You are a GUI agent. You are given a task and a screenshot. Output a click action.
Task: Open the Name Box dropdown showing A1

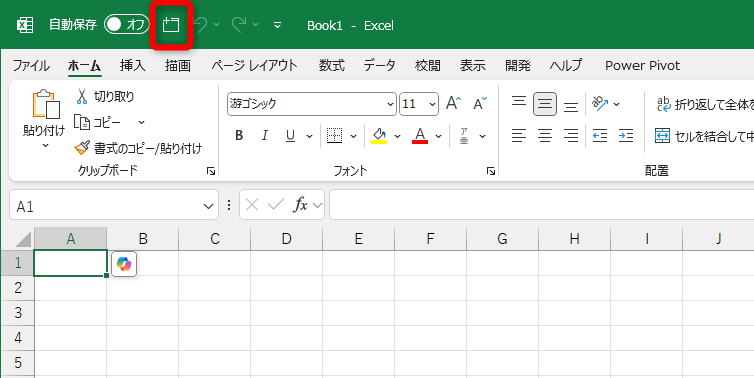tap(208, 206)
